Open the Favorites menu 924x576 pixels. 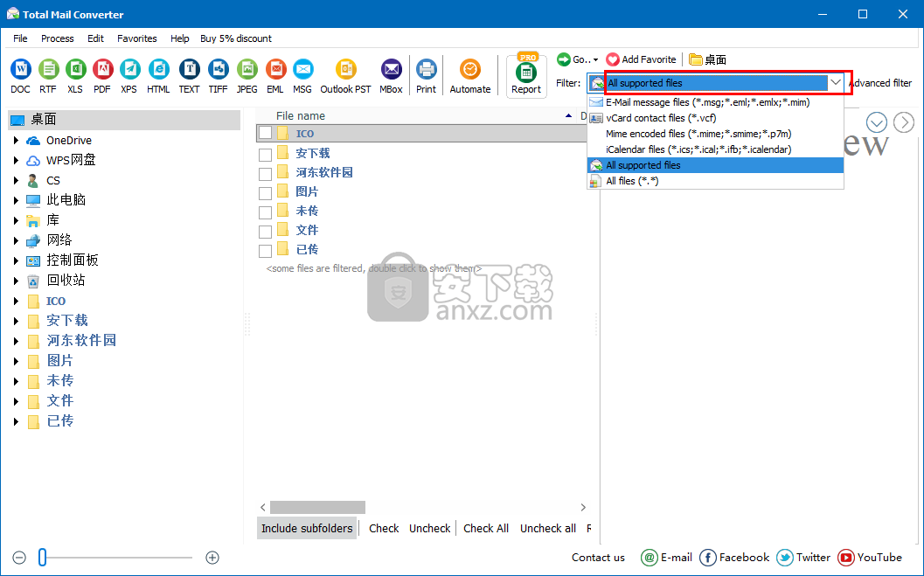136,38
